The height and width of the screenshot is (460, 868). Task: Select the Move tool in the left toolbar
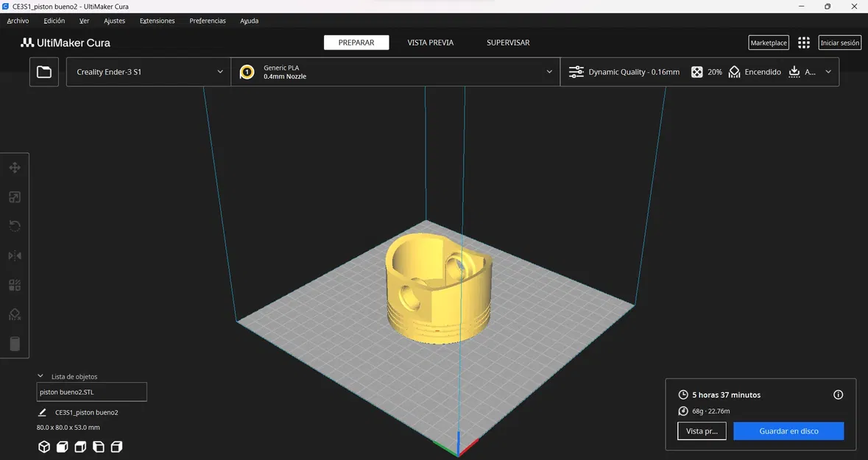[14, 167]
